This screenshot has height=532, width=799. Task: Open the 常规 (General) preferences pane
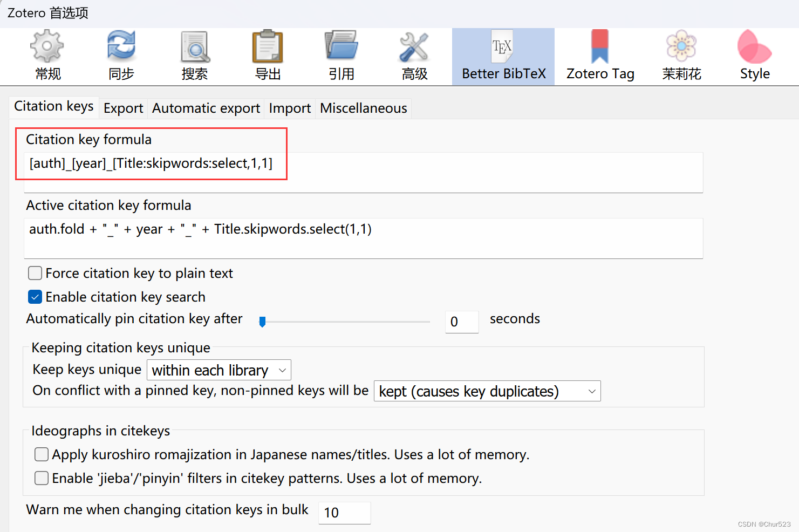pos(47,57)
